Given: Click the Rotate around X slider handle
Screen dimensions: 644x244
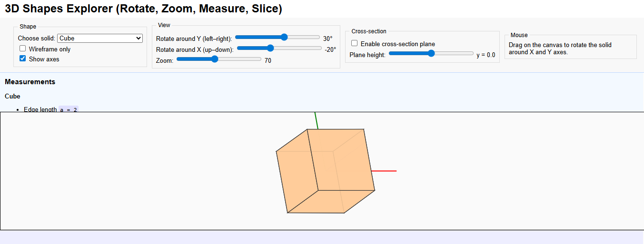Looking at the screenshot, I should click(x=270, y=48).
